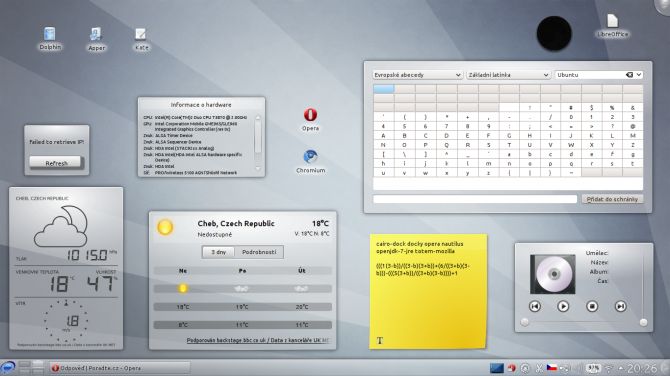Screen dimensions: 670x376
Task: Expand the Evropské abecedy dropdown
Action: 417,75
